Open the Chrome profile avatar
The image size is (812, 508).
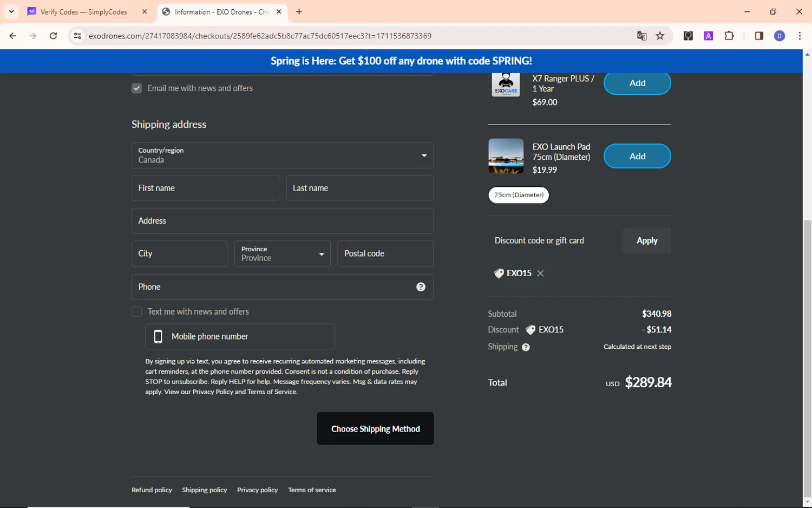pyautogui.click(x=780, y=36)
